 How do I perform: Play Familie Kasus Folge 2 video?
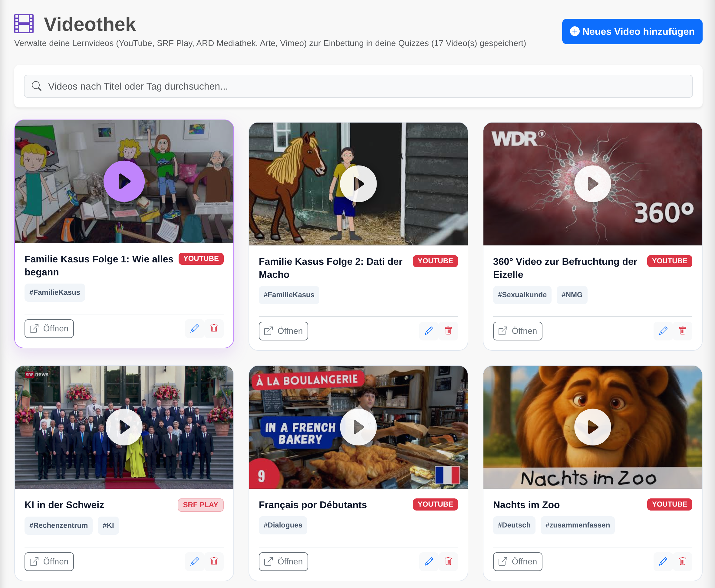click(x=358, y=184)
